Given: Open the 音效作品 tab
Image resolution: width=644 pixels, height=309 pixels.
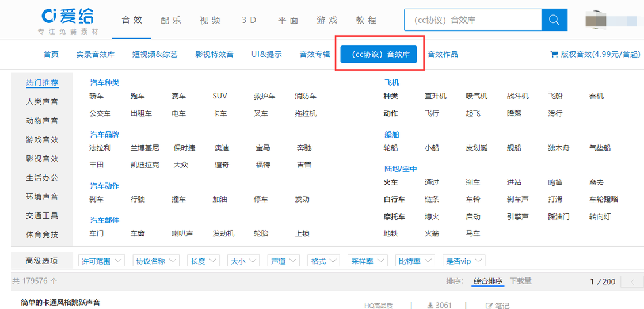Looking at the screenshot, I should pyautogui.click(x=443, y=54).
